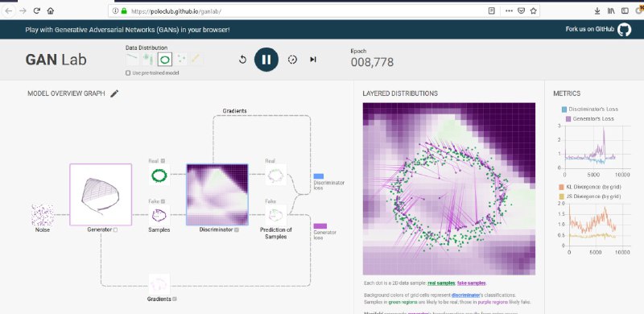Enable the Use pre-trained model checkbox
Image resolution: width=644 pixels, height=314 pixels.
coord(128,73)
